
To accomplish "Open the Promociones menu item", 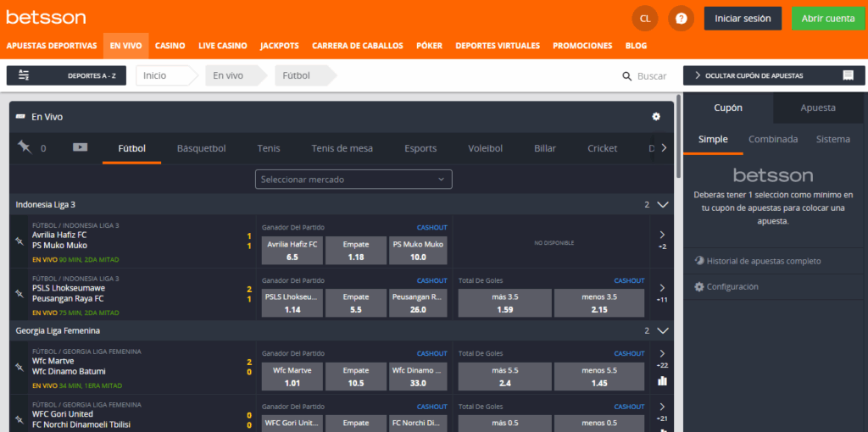I will [x=582, y=46].
